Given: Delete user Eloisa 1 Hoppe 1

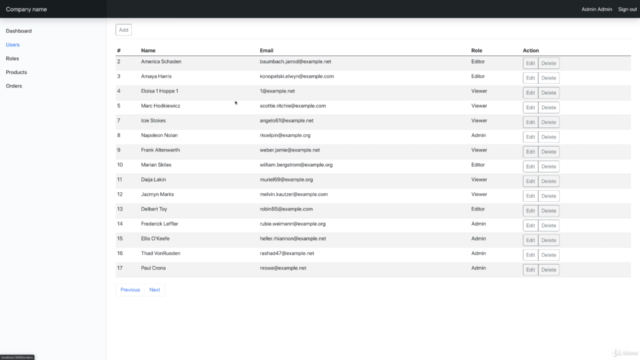Looking at the screenshot, I should [x=549, y=93].
